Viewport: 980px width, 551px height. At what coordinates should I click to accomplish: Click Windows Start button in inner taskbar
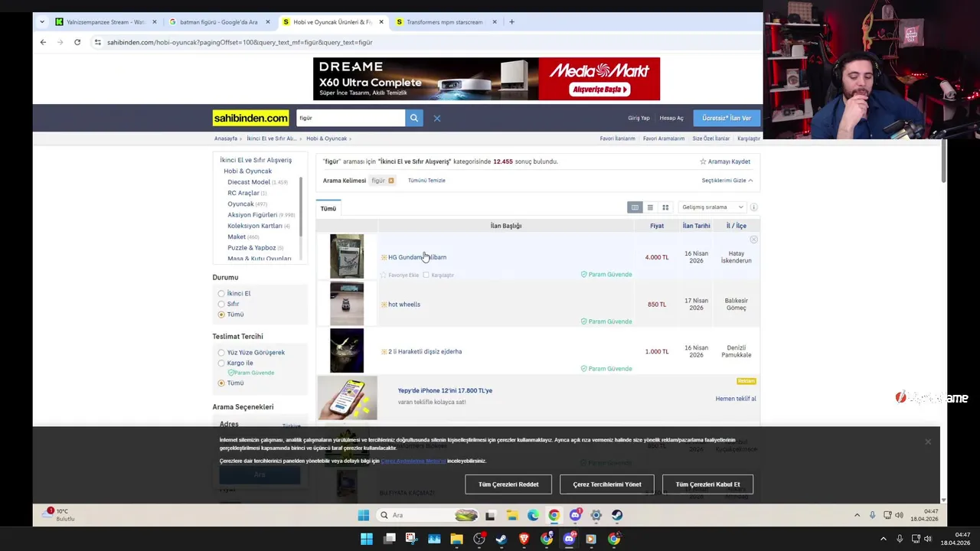coord(363,515)
